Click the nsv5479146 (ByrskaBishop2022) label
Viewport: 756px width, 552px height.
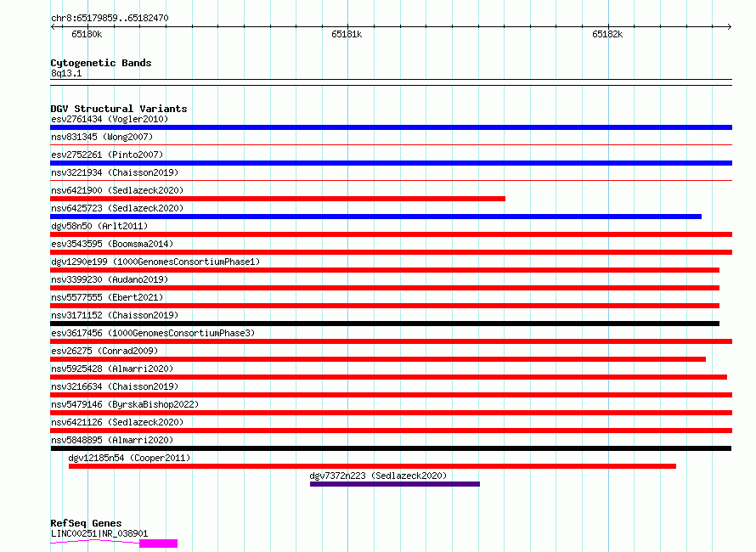pos(125,404)
